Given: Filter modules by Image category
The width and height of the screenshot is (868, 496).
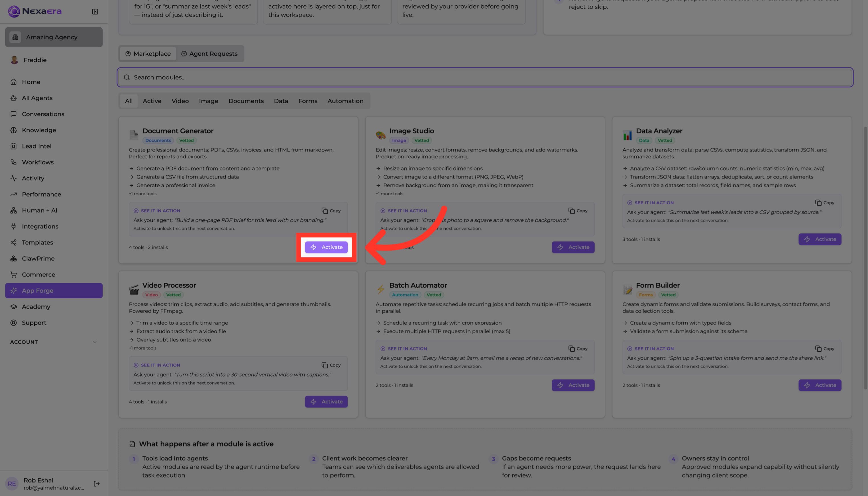Looking at the screenshot, I should point(209,101).
